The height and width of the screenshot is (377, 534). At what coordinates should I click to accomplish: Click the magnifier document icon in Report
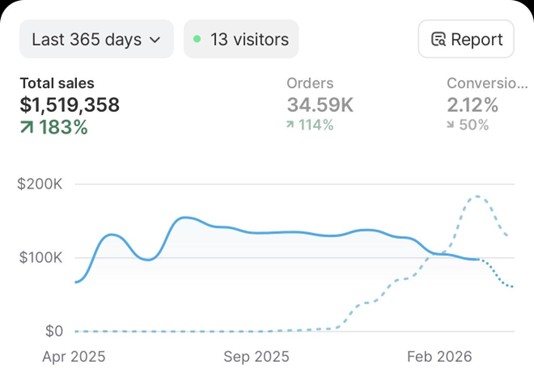(x=438, y=39)
